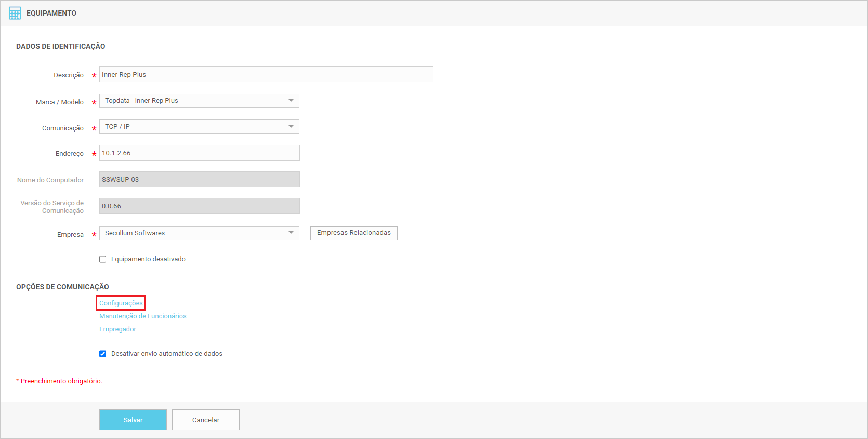Screen dimensions: 868x439
Task: Open the Marca / Modelo dropdown
Action: (x=199, y=101)
